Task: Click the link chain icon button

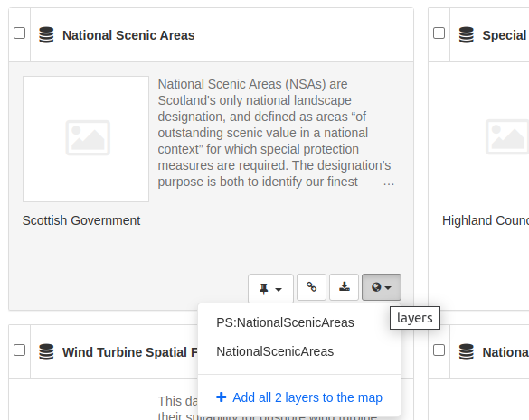Action: (311, 287)
